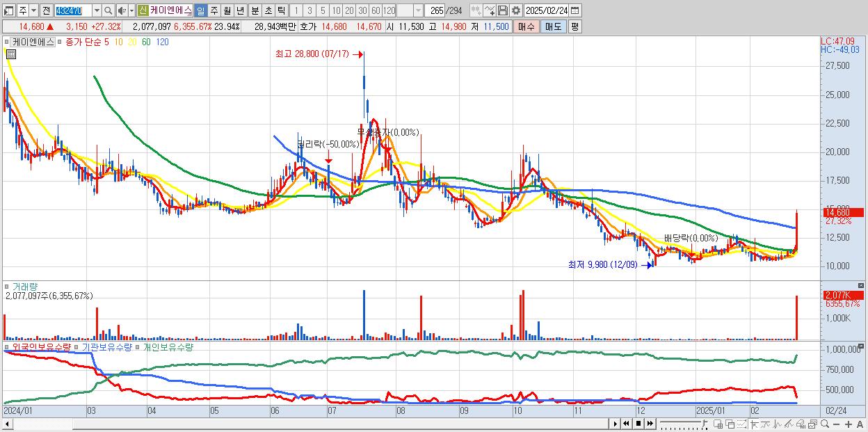This screenshot has width=868, height=432.
Task: Click the grid table icon below the legend
Action: click(11, 54)
